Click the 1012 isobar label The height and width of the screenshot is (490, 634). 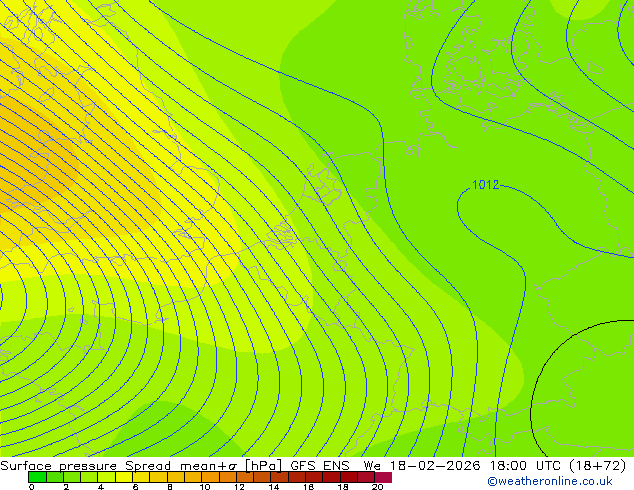[485, 185]
